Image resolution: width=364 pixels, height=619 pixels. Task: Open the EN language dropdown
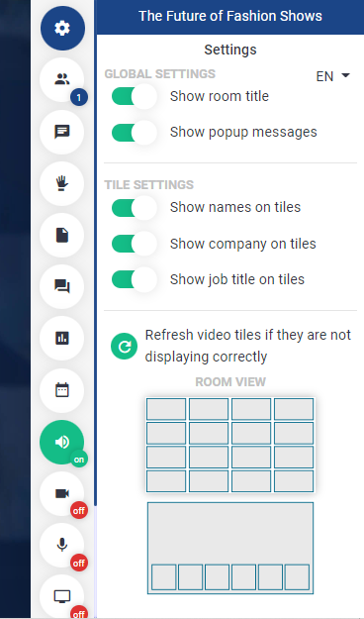pyautogui.click(x=333, y=76)
